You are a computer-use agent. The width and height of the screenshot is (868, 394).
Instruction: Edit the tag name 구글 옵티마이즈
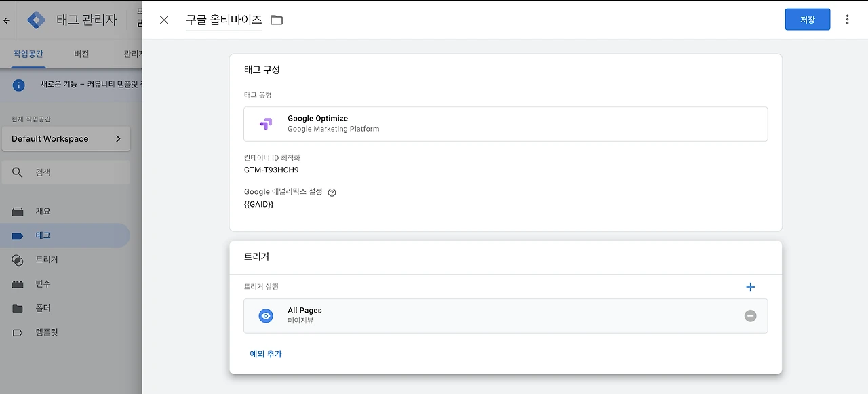[x=224, y=20]
